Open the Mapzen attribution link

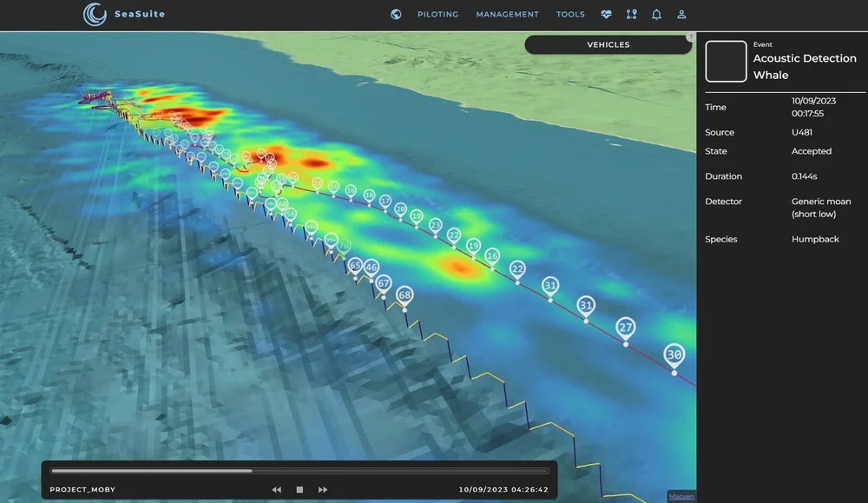[x=681, y=497]
